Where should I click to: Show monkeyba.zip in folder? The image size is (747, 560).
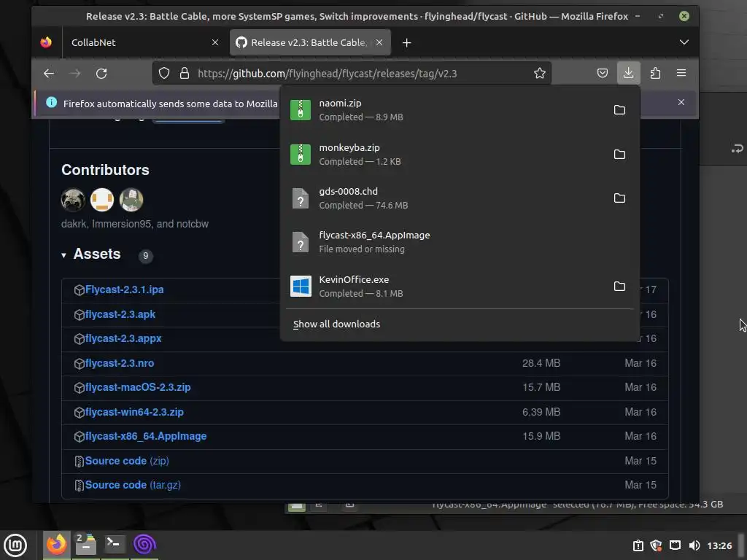coord(619,155)
